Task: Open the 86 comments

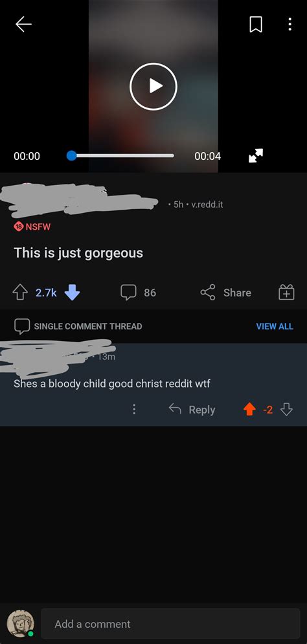Action: click(139, 293)
